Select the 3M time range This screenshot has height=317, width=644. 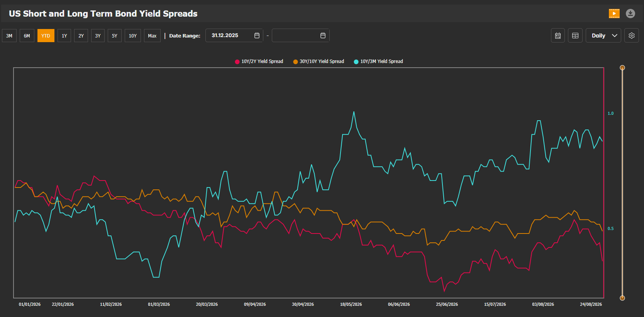tap(9, 36)
